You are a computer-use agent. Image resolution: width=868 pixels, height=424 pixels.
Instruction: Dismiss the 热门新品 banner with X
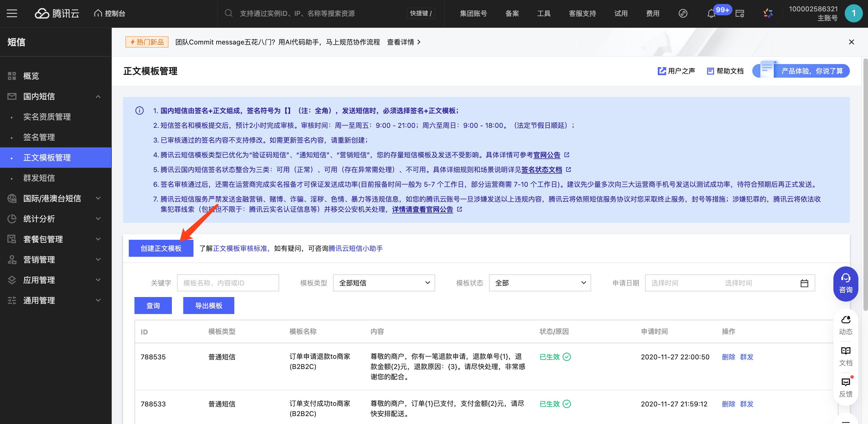pyautogui.click(x=851, y=42)
